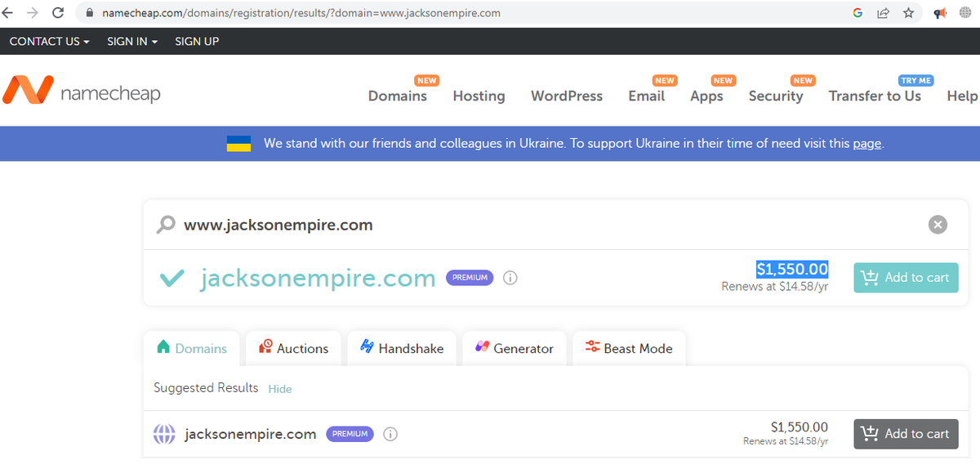This screenshot has width=980, height=469.
Task: Click the share page icon in the address bar
Action: (x=883, y=13)
